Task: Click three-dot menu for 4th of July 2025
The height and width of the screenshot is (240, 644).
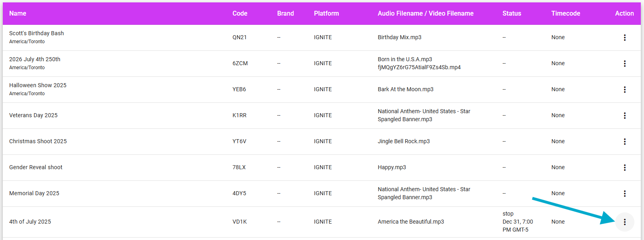Action: pyautogui.click(x=624, y=222)
